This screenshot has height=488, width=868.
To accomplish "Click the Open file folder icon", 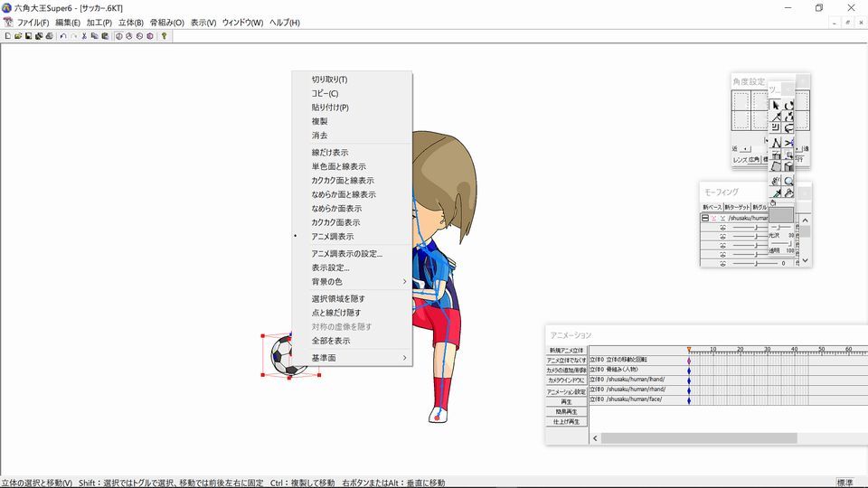I will tap(18, 36).
